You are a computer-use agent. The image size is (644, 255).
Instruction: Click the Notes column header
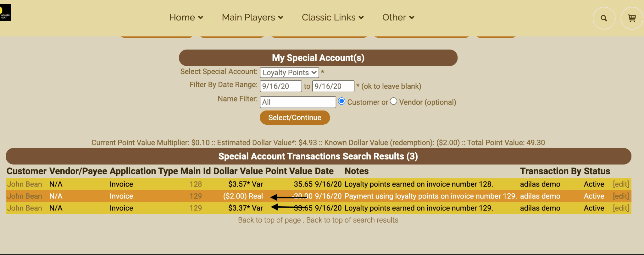click(357, 171)
